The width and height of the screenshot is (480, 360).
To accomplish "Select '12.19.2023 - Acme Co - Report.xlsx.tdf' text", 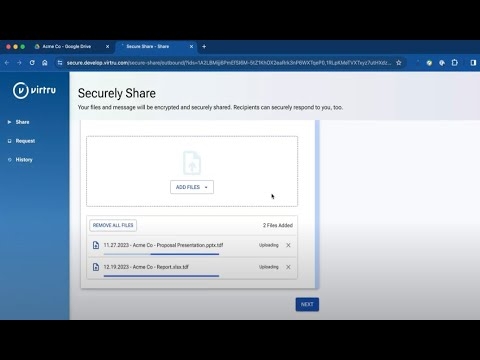I will (146, 267).
